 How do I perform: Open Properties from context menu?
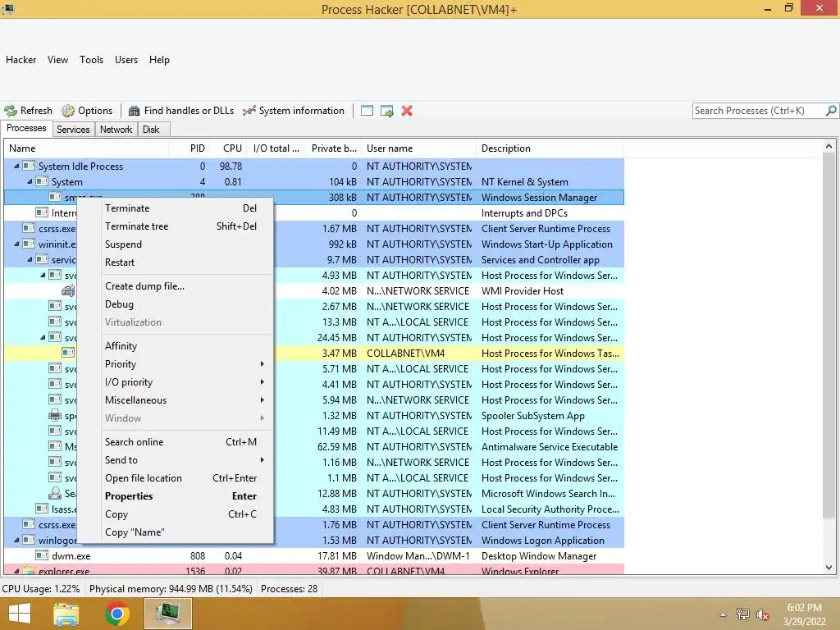(x=185, y=496)
